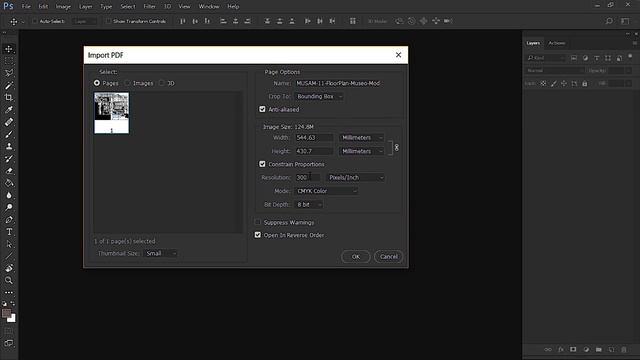Select the Zoom tool

tap(9, 280)
